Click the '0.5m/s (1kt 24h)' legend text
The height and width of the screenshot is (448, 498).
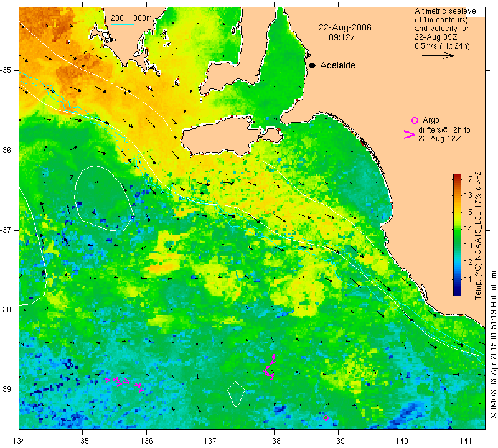(x=442, y=46)
